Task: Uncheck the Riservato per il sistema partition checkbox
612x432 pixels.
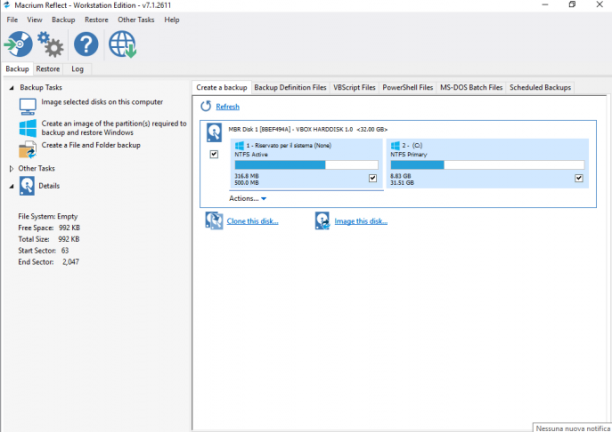Action: tap(373, 178)
